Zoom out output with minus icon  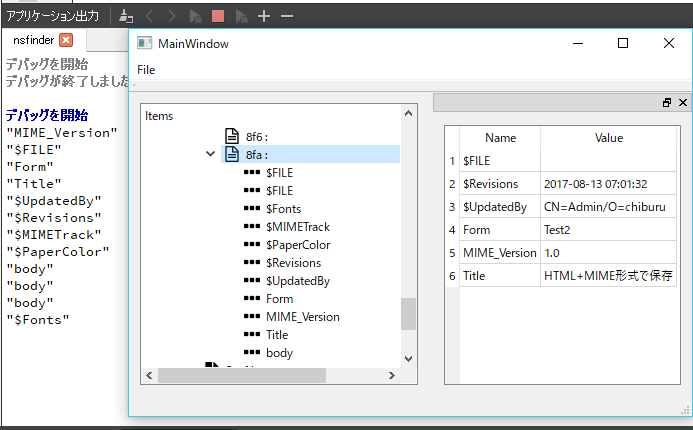pyautogui.click(x=287, y=16)
